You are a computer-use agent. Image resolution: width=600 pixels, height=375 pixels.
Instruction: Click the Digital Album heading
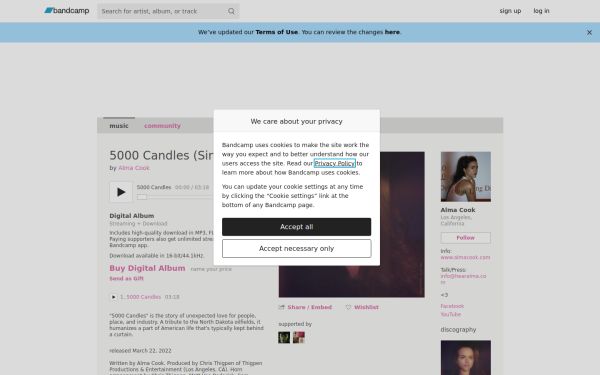click(132, 216)
